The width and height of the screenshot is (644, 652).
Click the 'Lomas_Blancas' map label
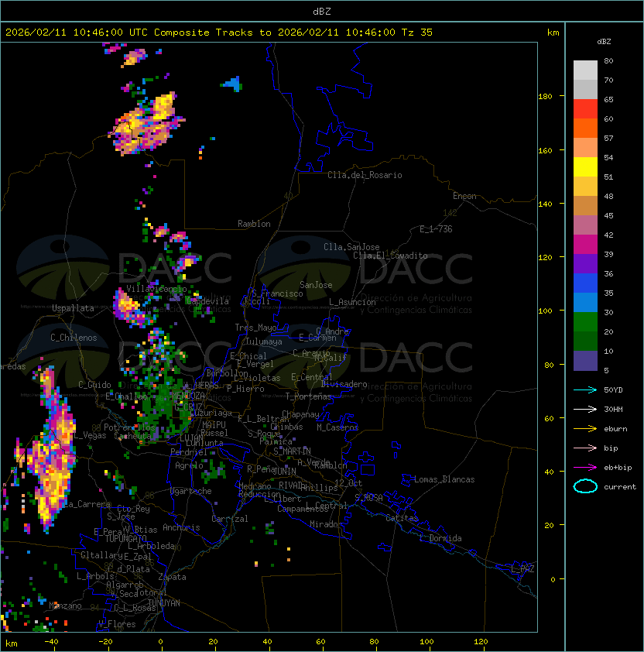tap(444, 479)
